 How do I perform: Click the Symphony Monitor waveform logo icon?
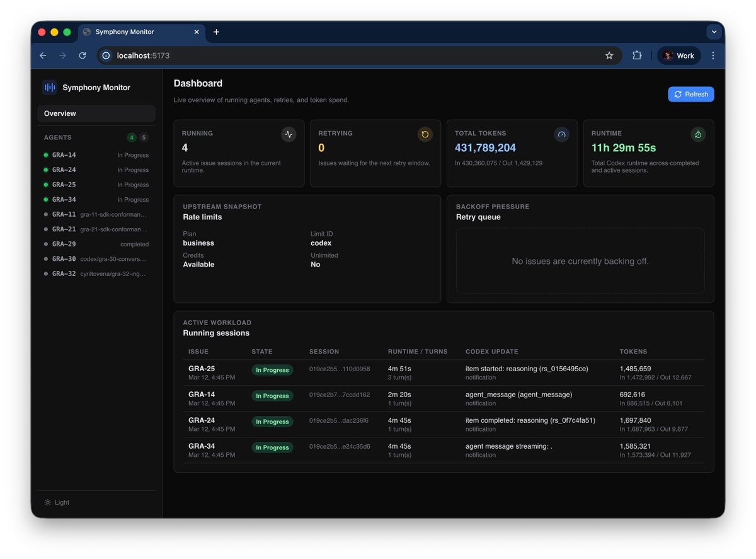[x=50, y=88]
